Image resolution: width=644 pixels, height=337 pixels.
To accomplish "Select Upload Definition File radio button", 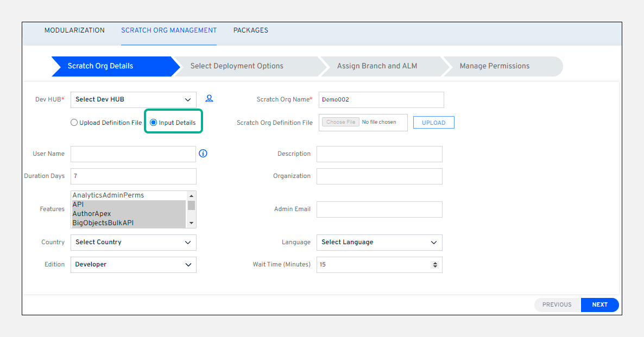I will (x=74, y=123).
